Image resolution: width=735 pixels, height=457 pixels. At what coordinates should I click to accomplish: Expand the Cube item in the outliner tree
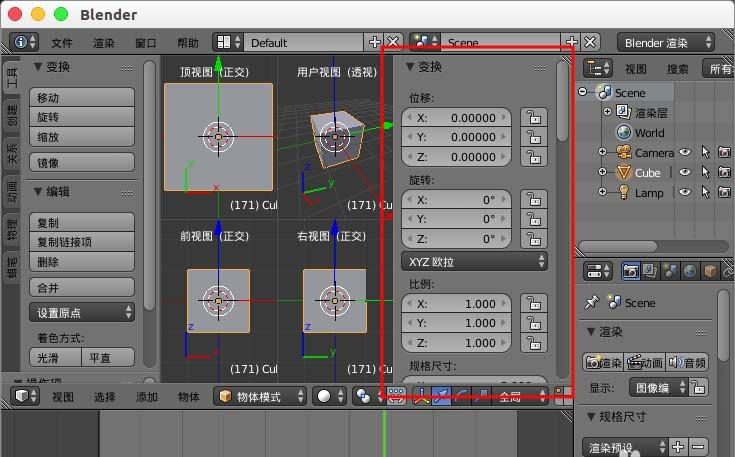pos(602,172)
